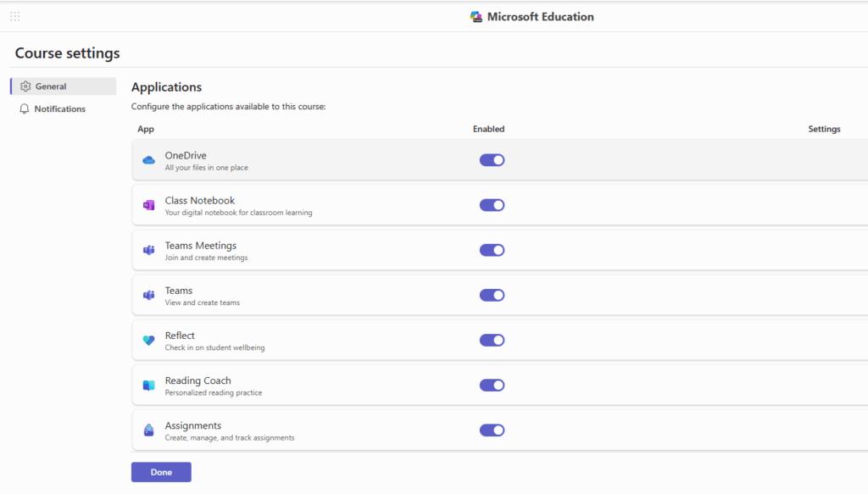This screenshot has height=494, width=868.
Task: Open the app launcher grid icon
Action: tap(15, 17)
